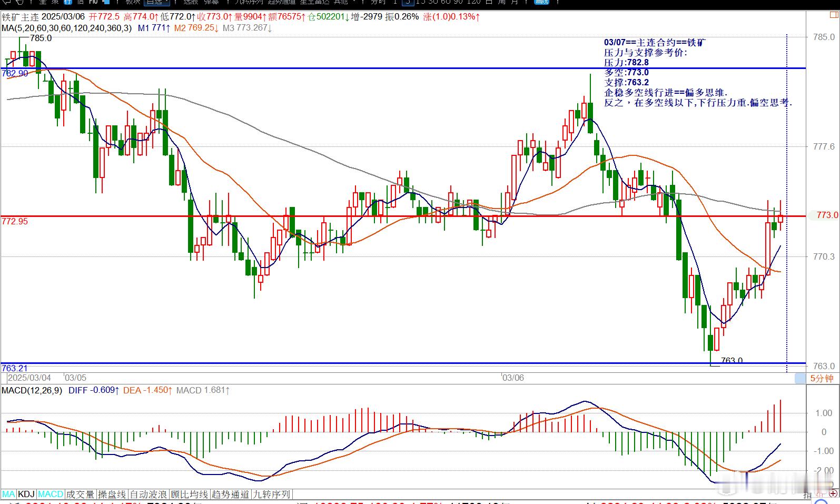Image resolution: width=840 pixels, height=504 pixels.
Task: Click the red 773.0 current price axis label
Action: pos(827,215)
